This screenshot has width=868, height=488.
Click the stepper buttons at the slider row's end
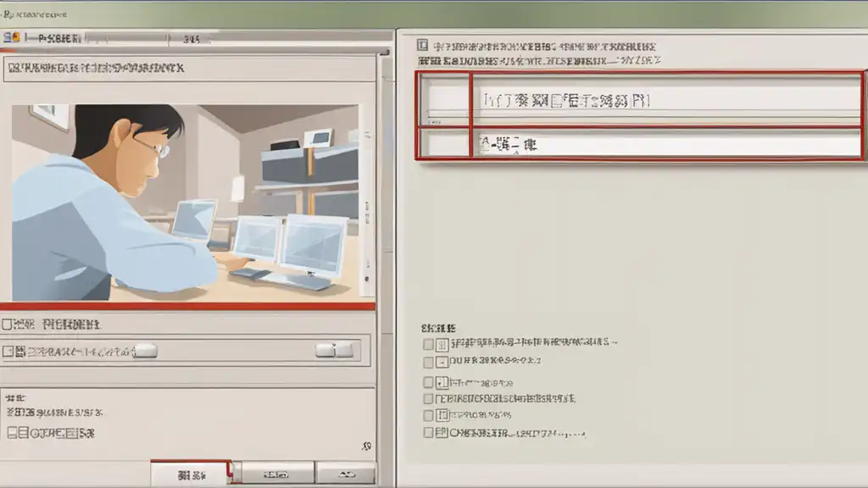(334, 350)
